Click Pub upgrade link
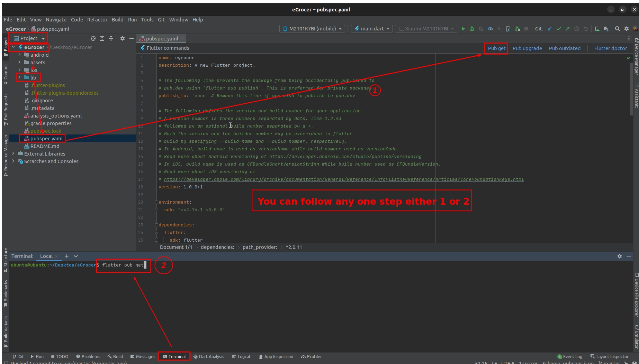The width and height of the screenshot is (639, 364). pos(527,48)
